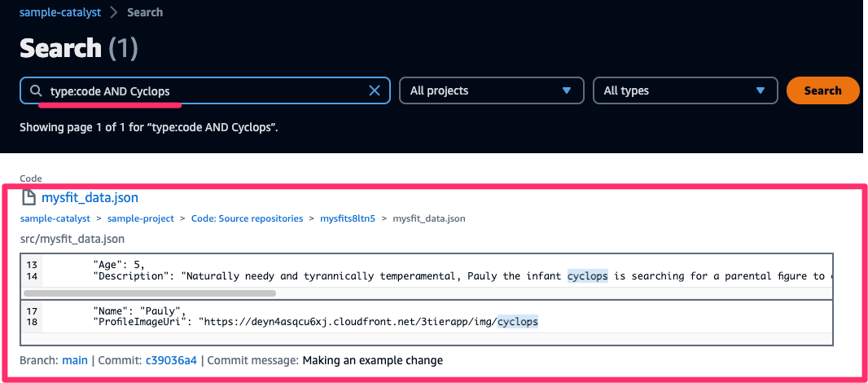The height and width of the screenshot is (383, 868).
Task: Click the breadcrumb chevron after sample-catalyst
Action: [x=114, y=12]
